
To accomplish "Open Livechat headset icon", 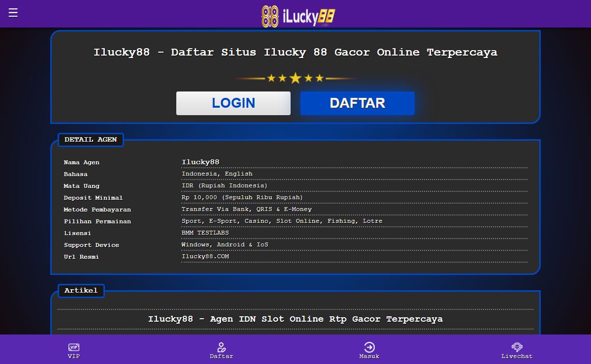I will (517, 347).
